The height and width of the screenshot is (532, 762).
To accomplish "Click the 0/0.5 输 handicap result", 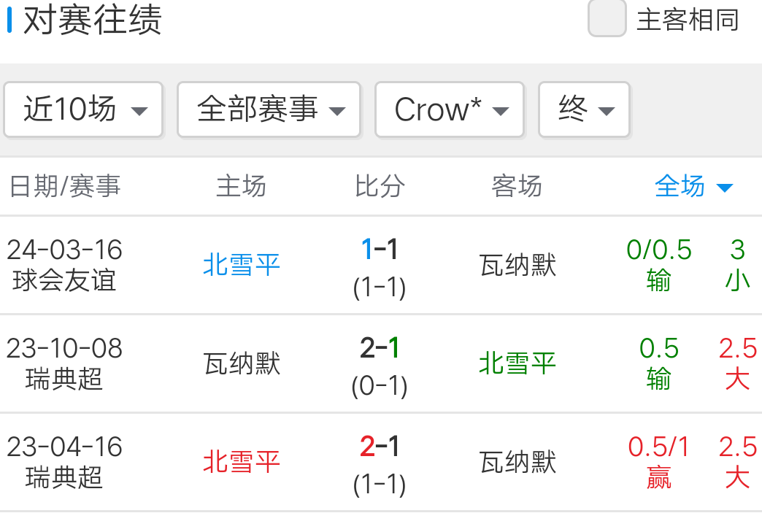I will click(658, 265).
